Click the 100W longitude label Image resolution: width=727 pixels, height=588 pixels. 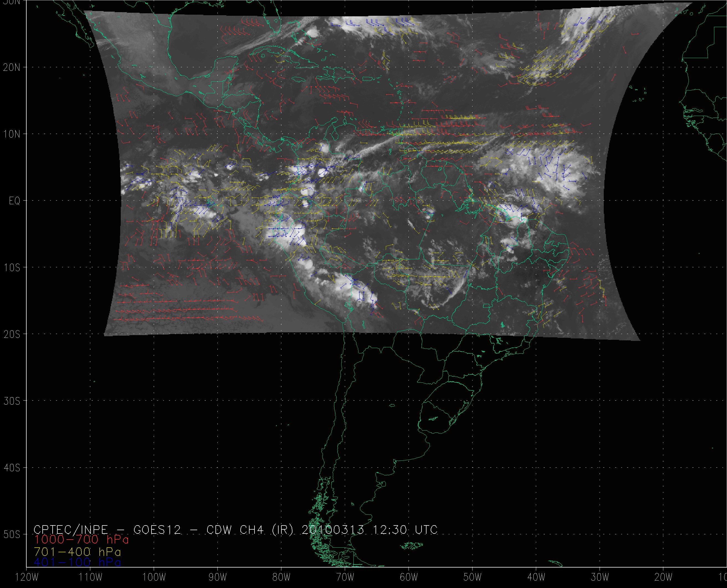click(x=153, y=577)
